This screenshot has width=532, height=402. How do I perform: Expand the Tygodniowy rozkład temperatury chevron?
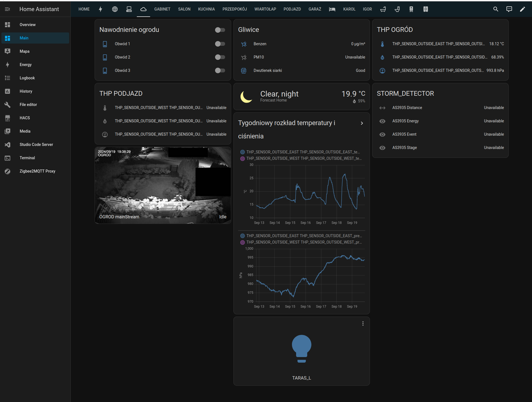pos(362,123)
